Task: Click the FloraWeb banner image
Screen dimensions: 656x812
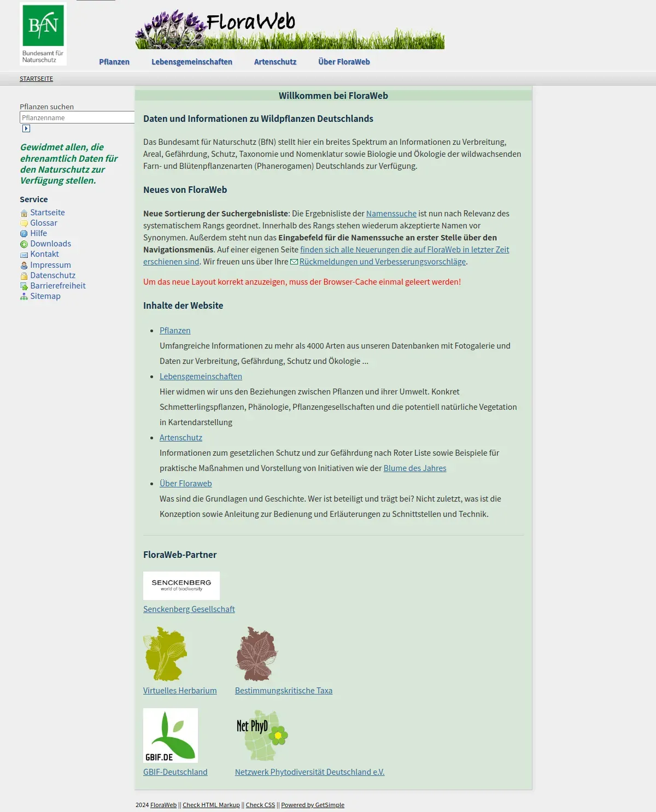Action: click(x=290, y=29)
